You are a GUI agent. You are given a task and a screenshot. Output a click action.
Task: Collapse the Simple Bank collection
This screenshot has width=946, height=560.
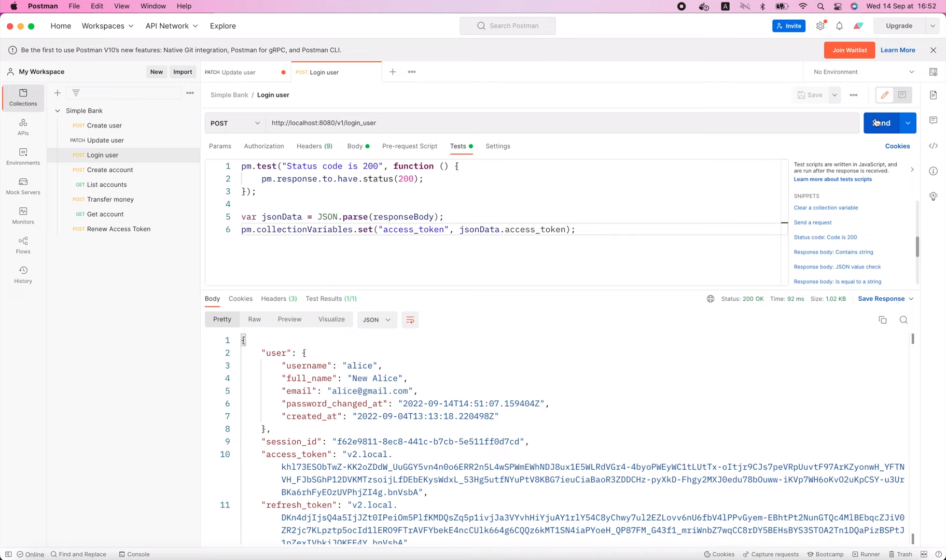(58, 111)
